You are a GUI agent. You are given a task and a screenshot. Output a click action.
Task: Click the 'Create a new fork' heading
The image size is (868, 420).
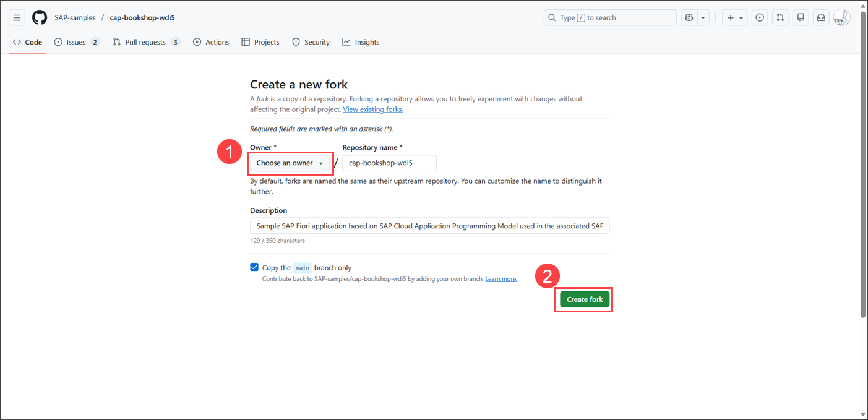[x=299, y=84]
